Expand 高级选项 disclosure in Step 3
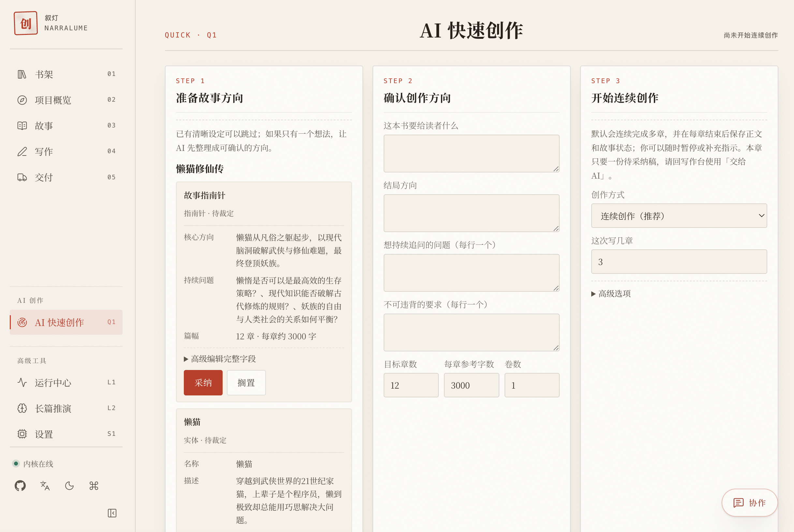This screenshot has height=532, width=794. (x=611, y=294)
